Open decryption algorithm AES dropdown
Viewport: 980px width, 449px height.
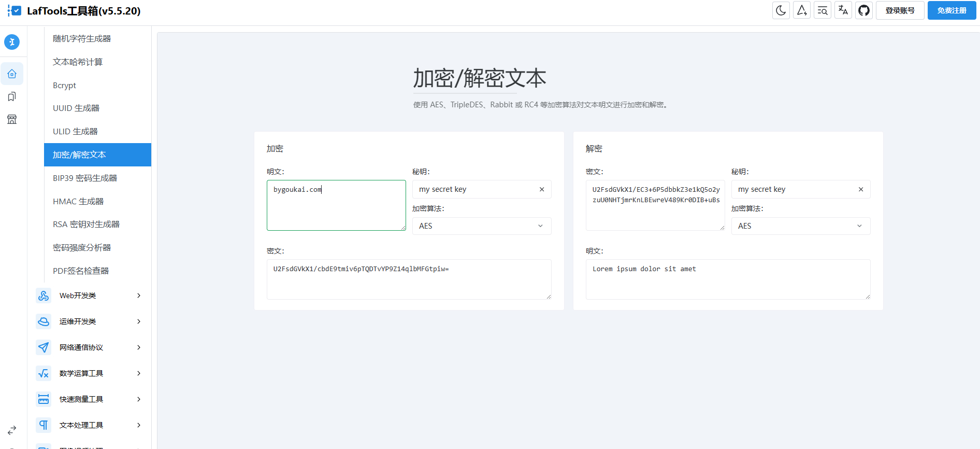pyautogui.click(x=800, y=226)
